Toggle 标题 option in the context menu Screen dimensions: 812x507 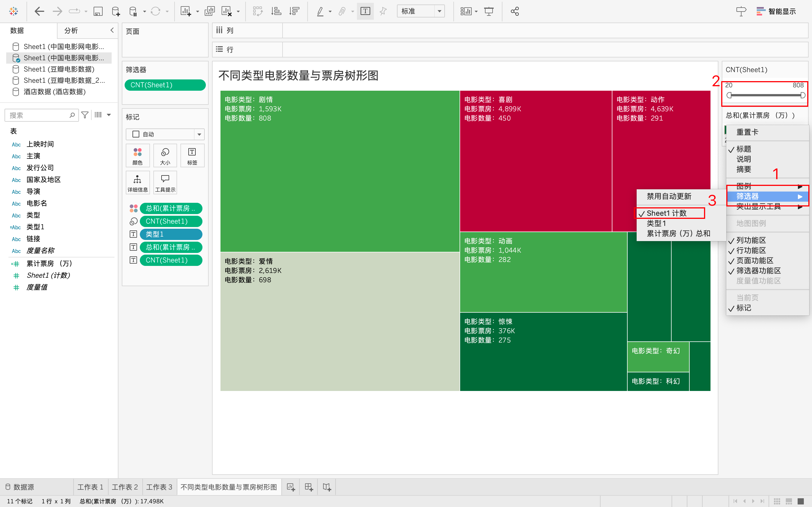[x=743, y=149]
